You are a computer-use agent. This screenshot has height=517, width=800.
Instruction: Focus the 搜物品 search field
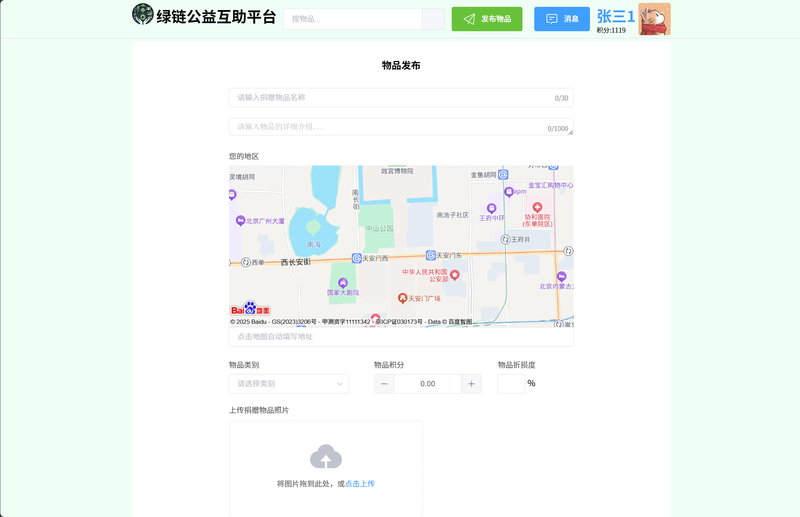(x=353, y=19)
